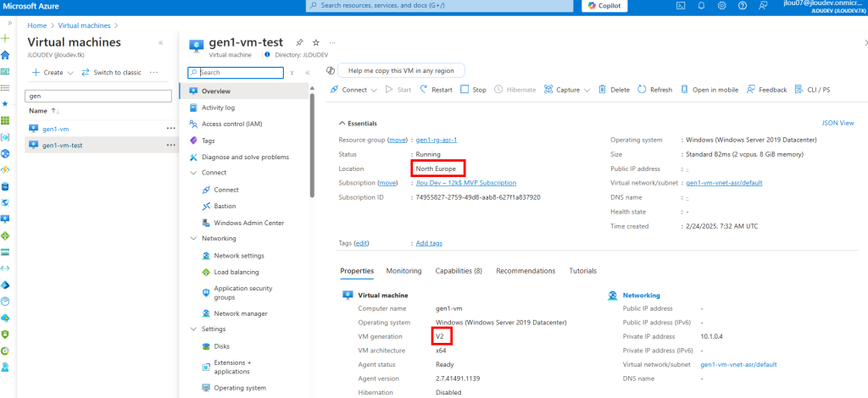Open context menu dots for gen1-vm-test
Image resolution: width=868 pixels, height=398 pixels.
pos(170,145)
